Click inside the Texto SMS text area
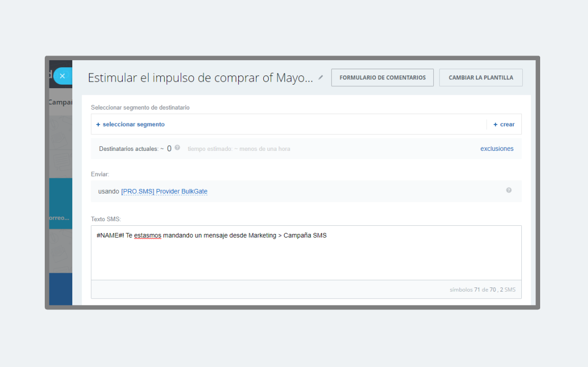This screenshot has height=367, width=588. tap(305, 260)
